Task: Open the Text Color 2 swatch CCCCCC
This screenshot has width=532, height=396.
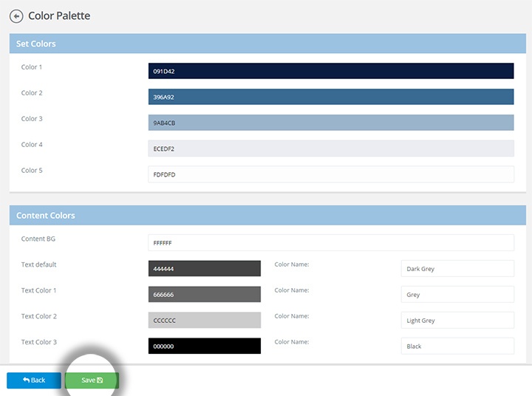Action: click(204, 320)
